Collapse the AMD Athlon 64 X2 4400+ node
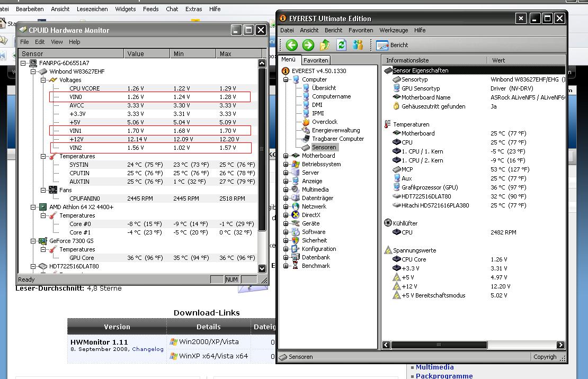Screen dimensions: 588x379 pyautogui.click(x=33, y=207)
